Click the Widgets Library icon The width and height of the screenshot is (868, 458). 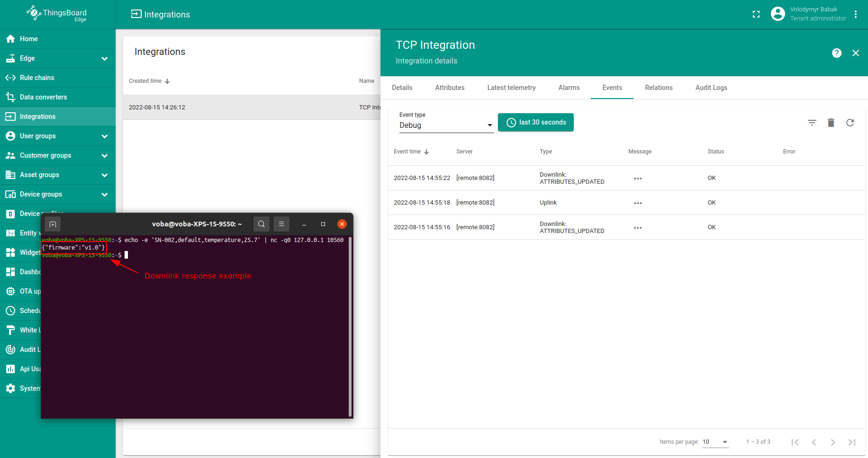pos(10,252)
